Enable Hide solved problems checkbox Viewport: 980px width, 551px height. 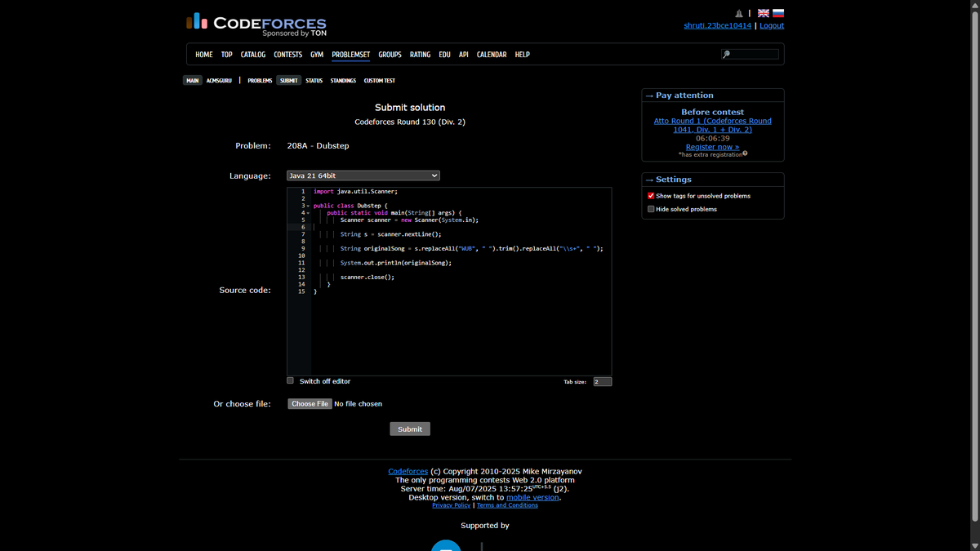[x=651, y=209]
